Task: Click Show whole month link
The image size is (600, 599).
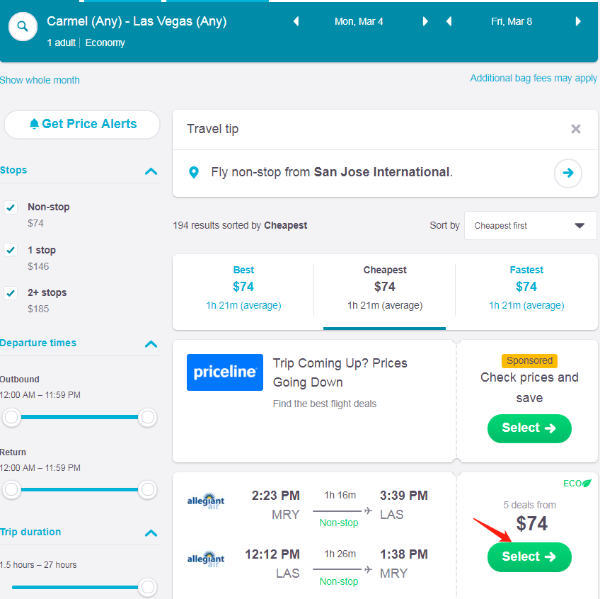Action: (40, 80)
